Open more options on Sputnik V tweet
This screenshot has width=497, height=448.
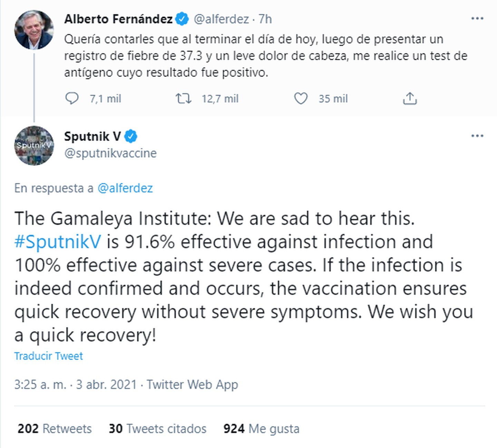point(477,136)
